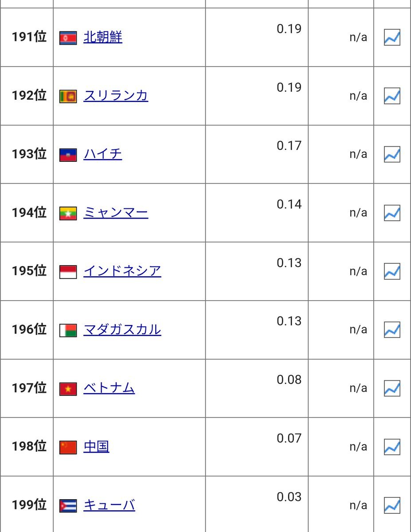Select the マダガスカル link
Screen dimensions: 411x532
pos(122,330)
